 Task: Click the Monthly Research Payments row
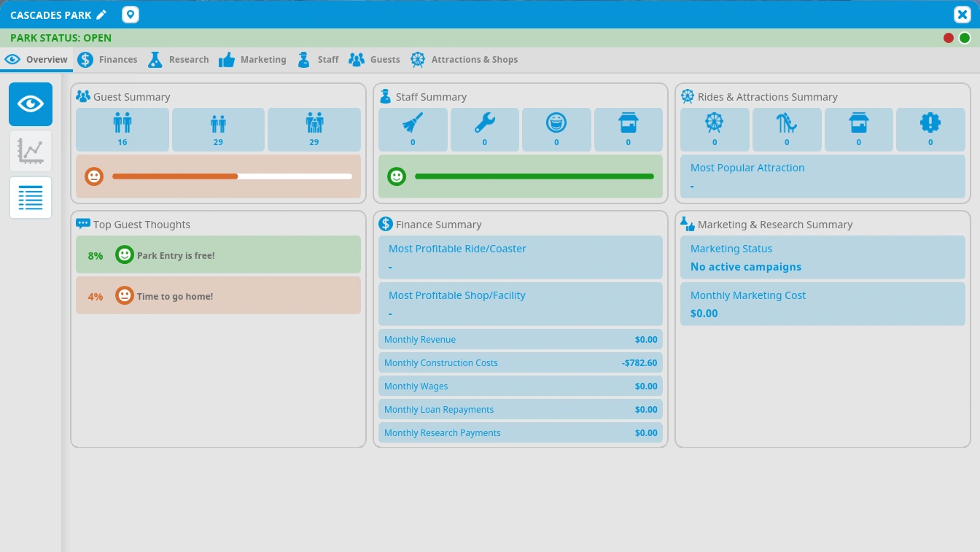521,433
